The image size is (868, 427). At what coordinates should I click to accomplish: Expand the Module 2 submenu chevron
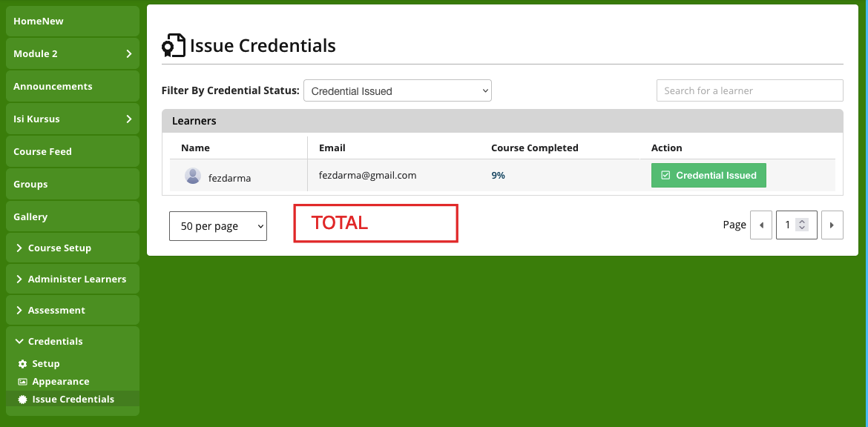[129, 53]
